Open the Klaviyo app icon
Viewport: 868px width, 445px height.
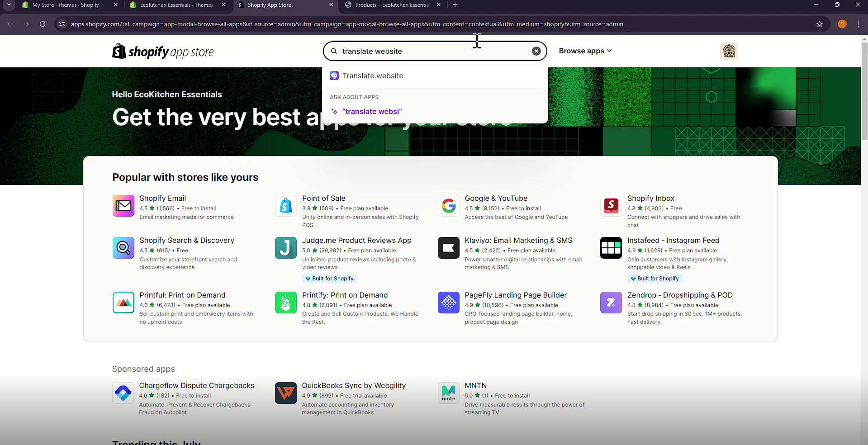tap(449, 248)
